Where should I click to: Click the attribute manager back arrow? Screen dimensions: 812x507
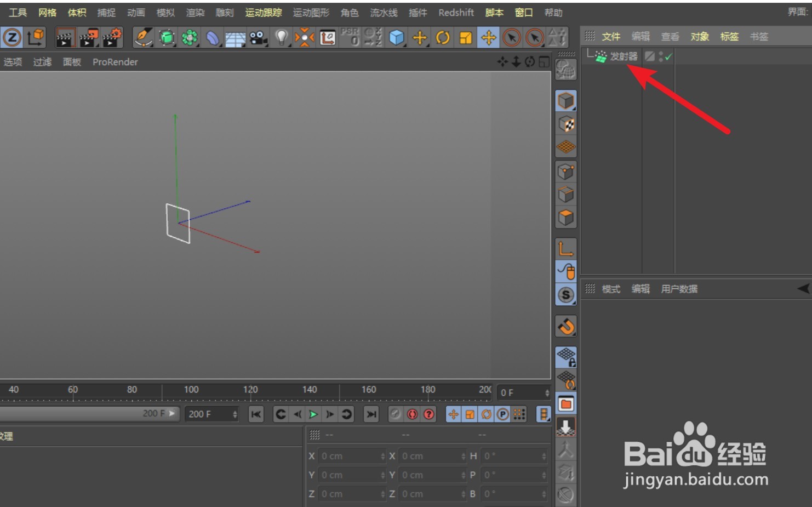803,288
